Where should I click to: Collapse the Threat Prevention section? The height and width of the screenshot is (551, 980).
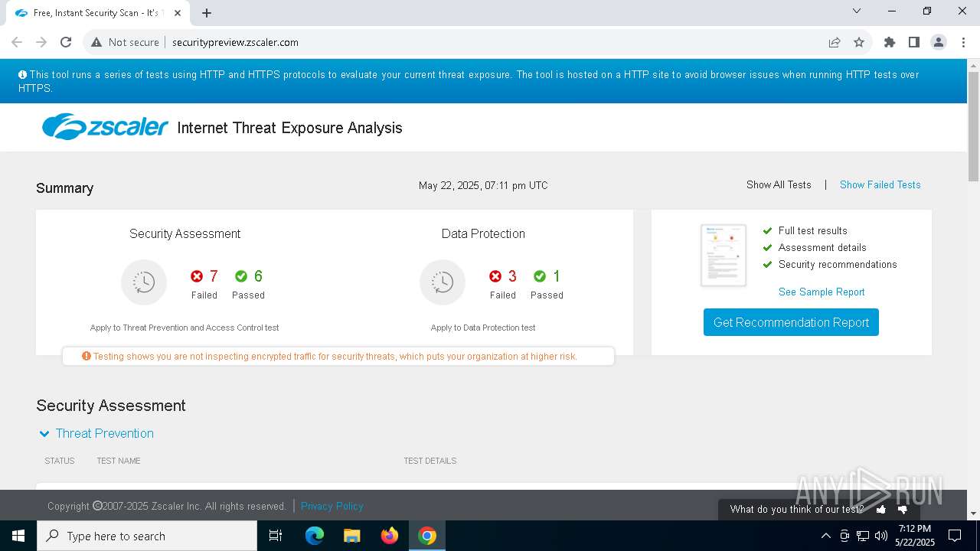44,434
